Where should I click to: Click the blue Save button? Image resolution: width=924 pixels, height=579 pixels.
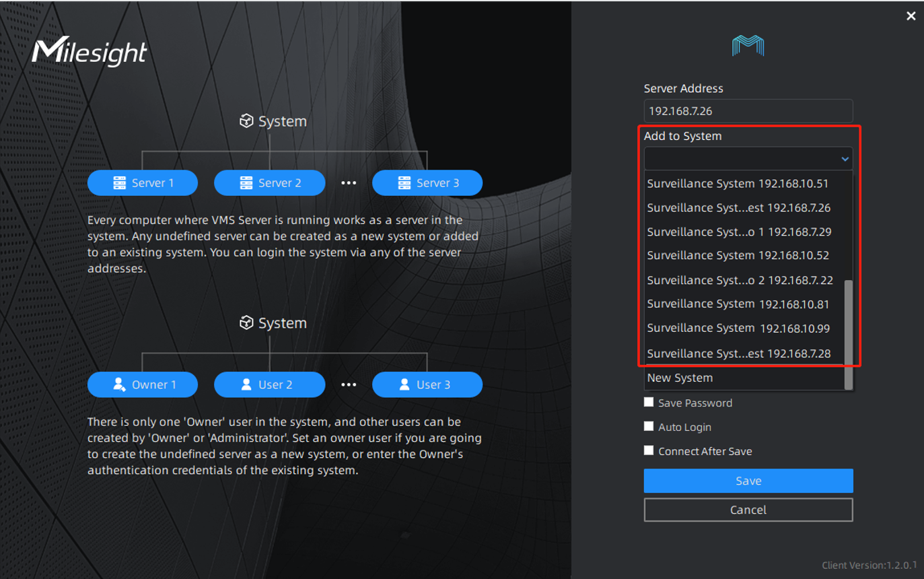tap(748, 481)
